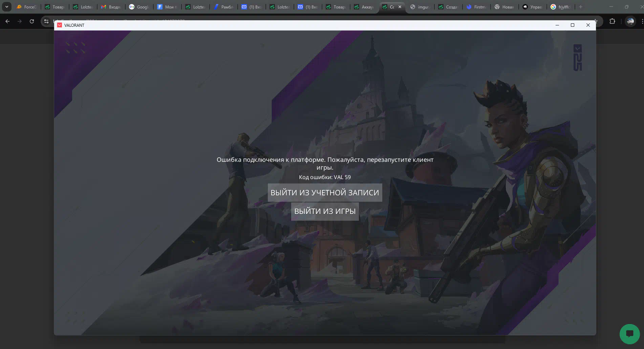Viewport: 644px width, 349px height.
Task: Minimize the VALORANT window
Action: pyautogui.click(x=557, y=25)
